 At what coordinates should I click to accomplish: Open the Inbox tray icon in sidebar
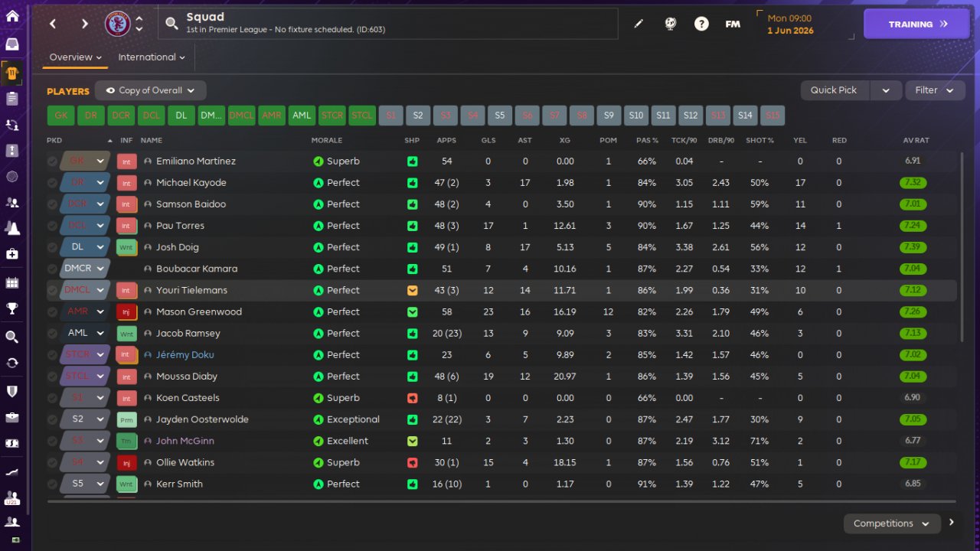click(12, 44)
